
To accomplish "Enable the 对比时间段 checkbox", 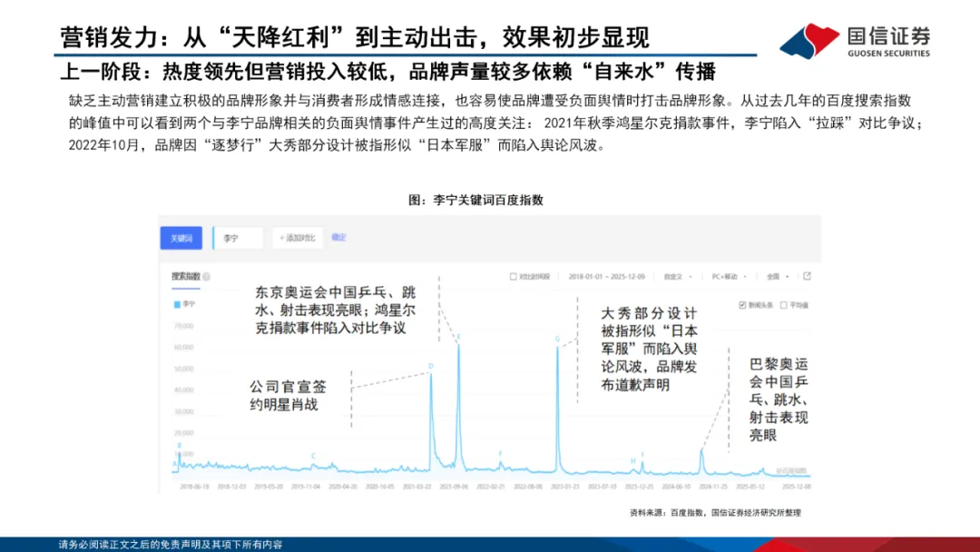I will click(x=513, y=276).
